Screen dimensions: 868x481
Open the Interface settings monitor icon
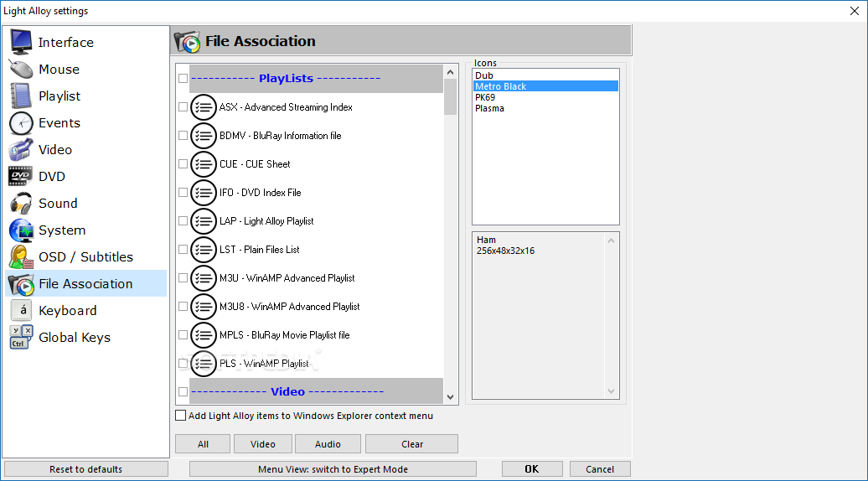click(x=21, y=42)
